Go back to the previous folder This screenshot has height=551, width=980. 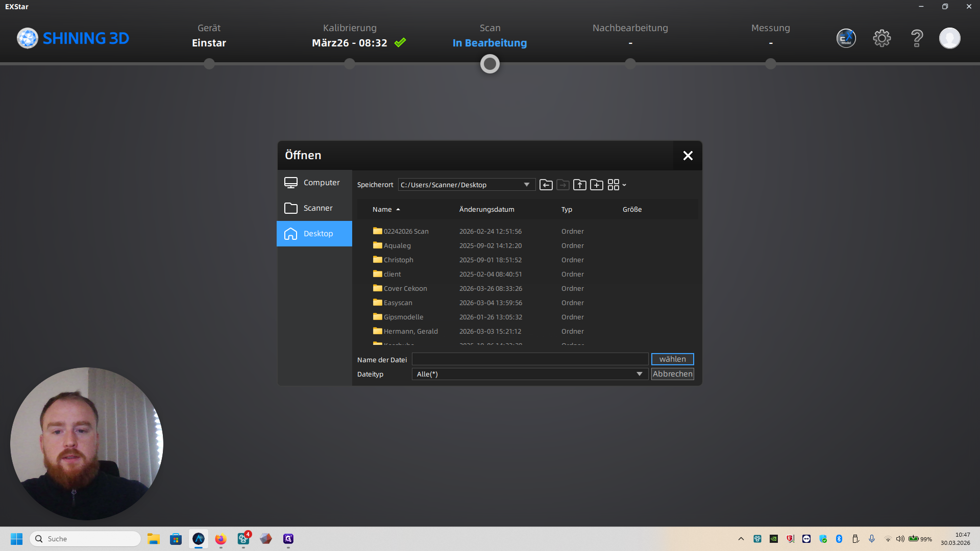tap(546, 185)
